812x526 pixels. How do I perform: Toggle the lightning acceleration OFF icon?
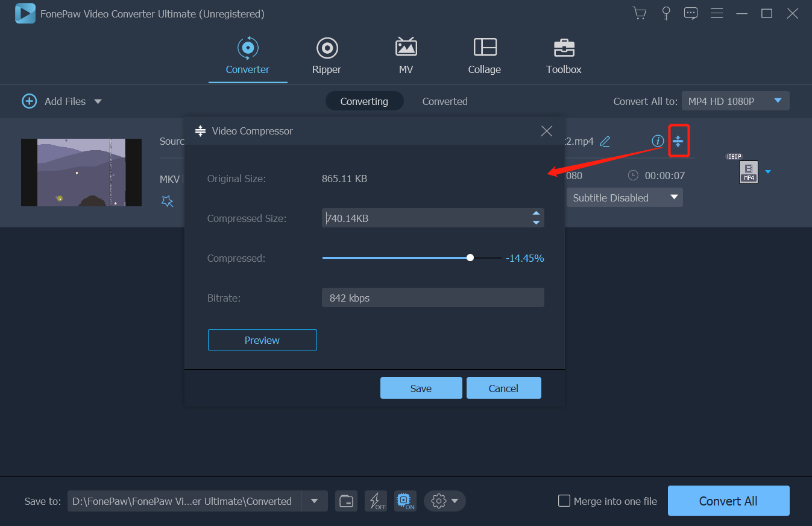point(376,501)
